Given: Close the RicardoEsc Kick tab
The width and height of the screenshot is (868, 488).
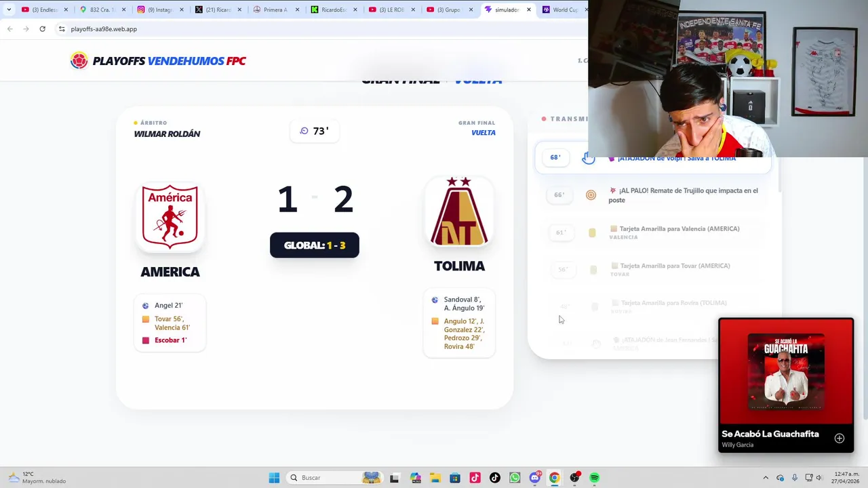Looking at the screenshot, I should click(355, 9).
